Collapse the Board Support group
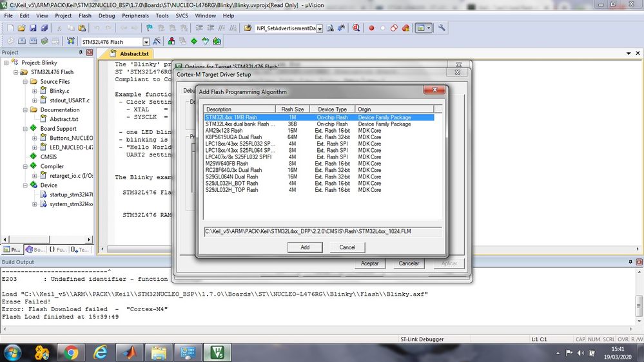Image resolution: width=644 pixels, height=362 pixels. point(25,129)
